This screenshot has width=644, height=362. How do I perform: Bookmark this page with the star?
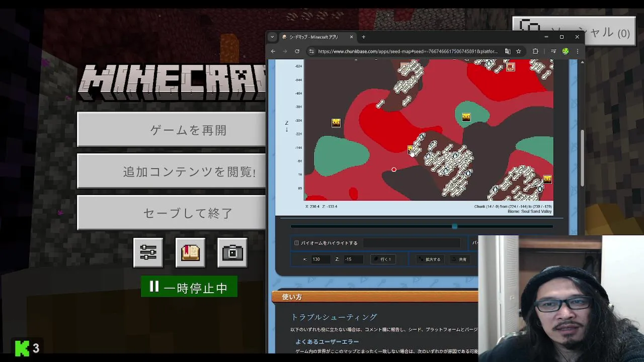click(x=518, y=51)
